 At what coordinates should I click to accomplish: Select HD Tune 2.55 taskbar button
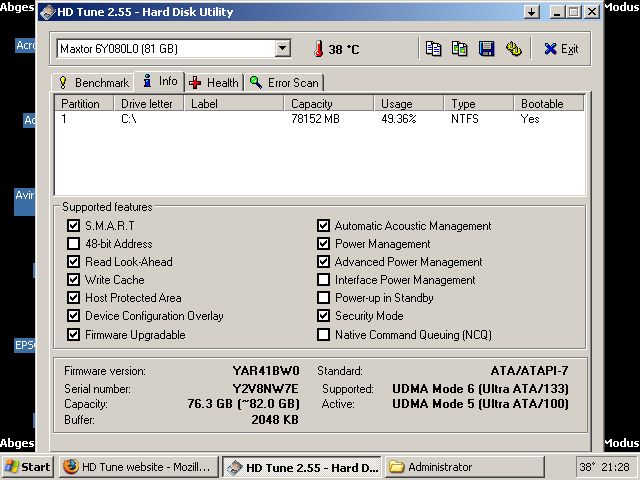click(302, 467)
